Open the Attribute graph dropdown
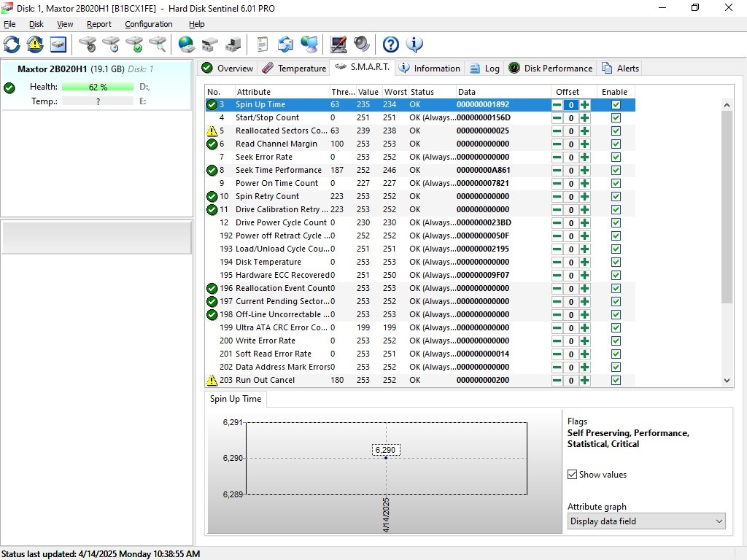The height and width of the screenshot is (560, 747). 646,521
